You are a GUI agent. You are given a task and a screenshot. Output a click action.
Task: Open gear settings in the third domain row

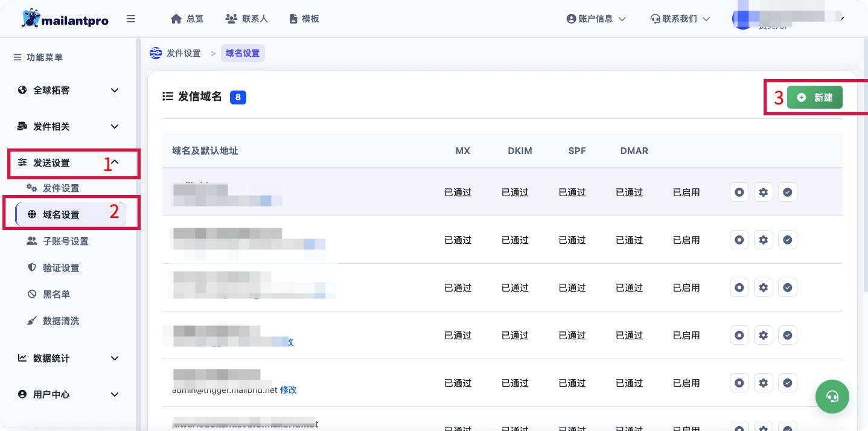pos(764,287)
